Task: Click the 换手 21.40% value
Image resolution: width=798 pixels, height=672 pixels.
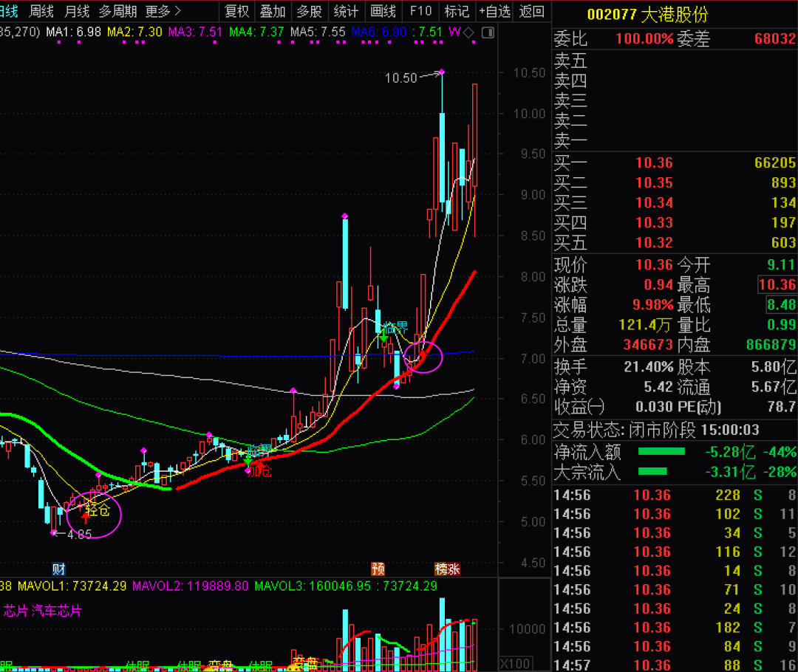Action: (x=649, y=367)
